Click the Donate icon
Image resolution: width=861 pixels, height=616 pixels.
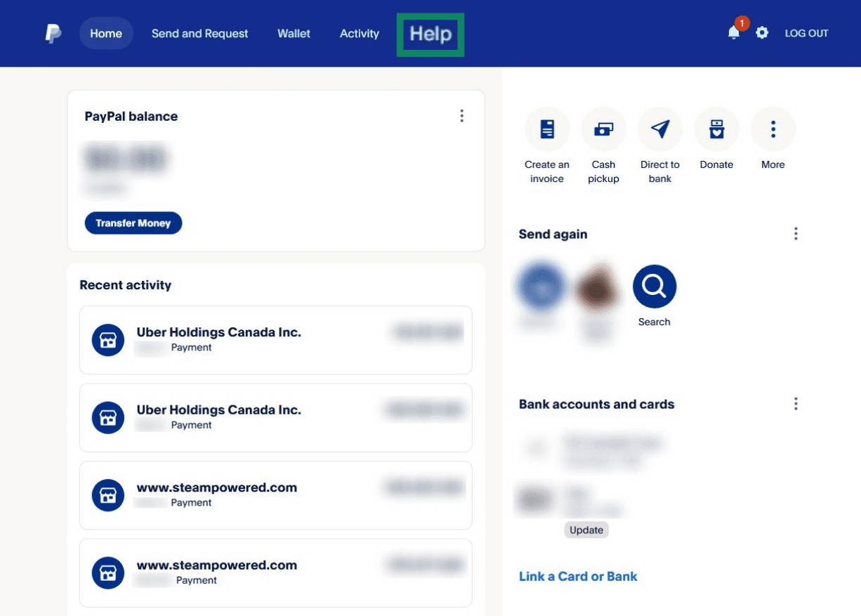tap(716, 129)
